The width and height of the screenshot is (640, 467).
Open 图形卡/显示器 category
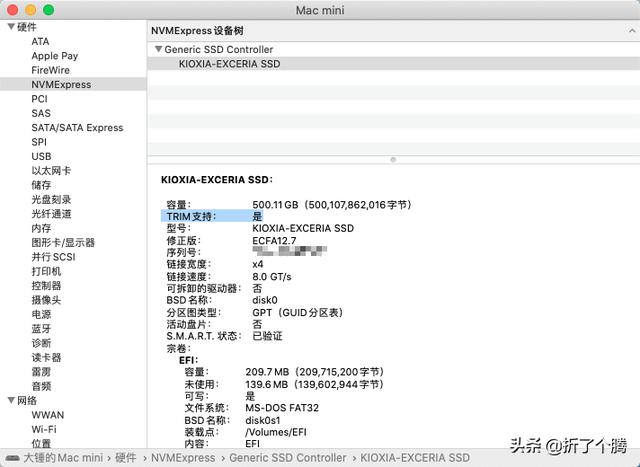tap(63, 242)
